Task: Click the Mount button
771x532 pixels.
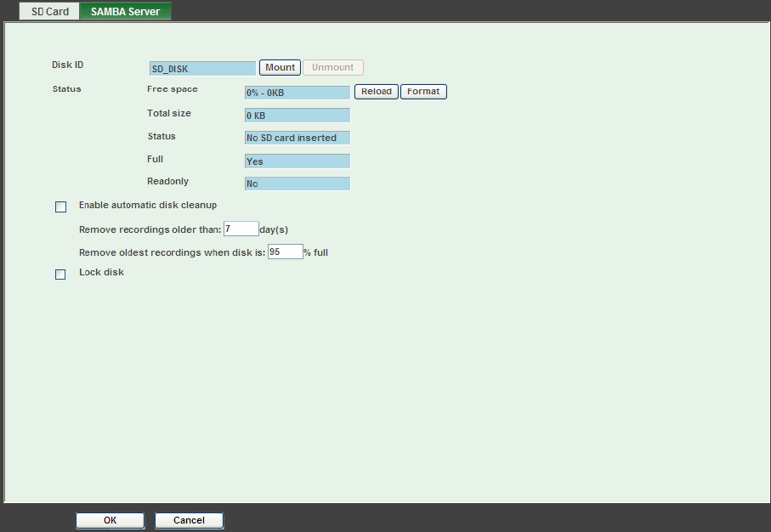Action: 280,67
